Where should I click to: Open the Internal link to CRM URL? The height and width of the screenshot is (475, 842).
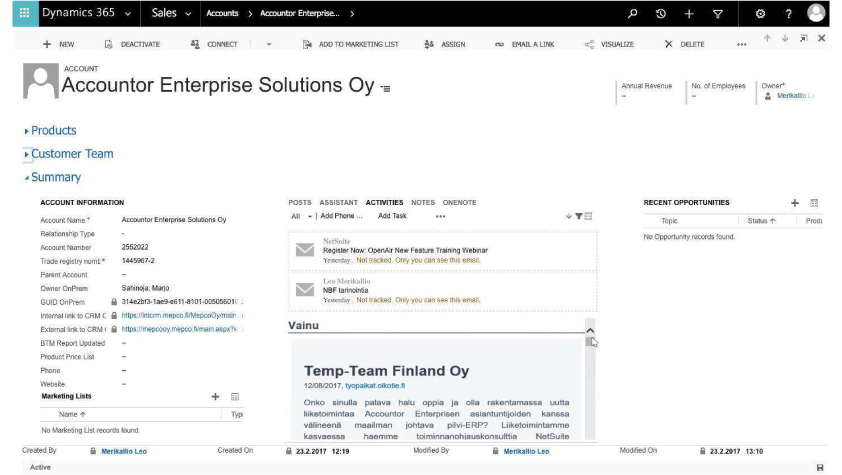point(179,316)
